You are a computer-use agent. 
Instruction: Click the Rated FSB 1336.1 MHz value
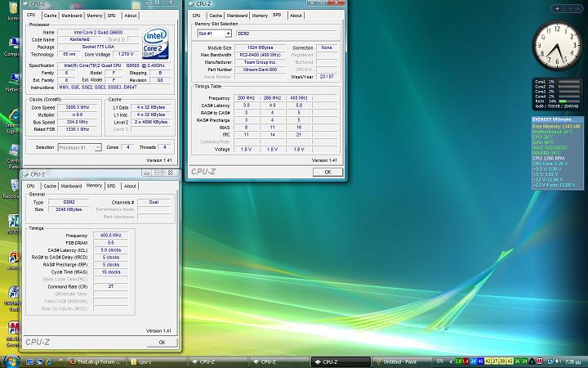coord(78,129)
